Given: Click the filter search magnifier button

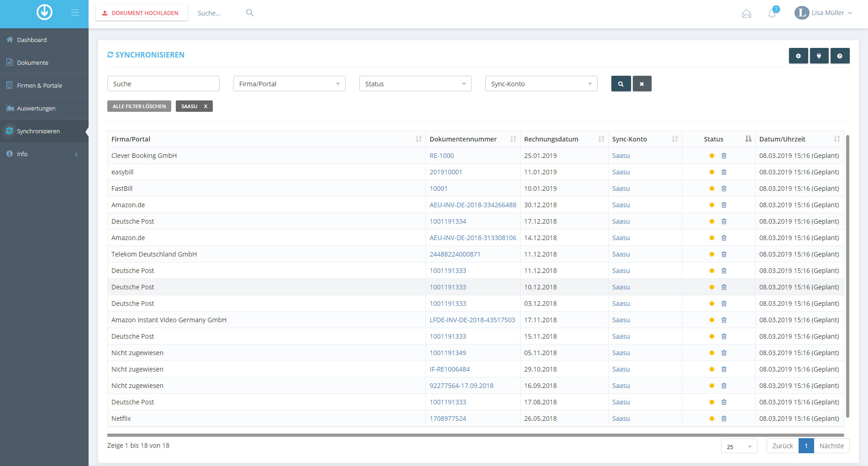Looking at the screenshot, I should tap(621, 84).
